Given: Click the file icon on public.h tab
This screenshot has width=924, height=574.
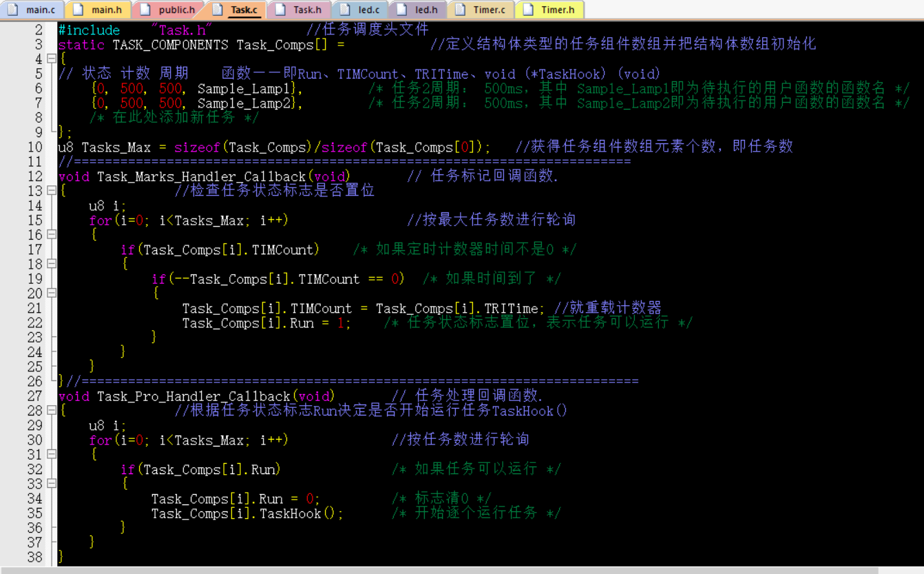Looking at the screenshot, I should tap(146, 10).
